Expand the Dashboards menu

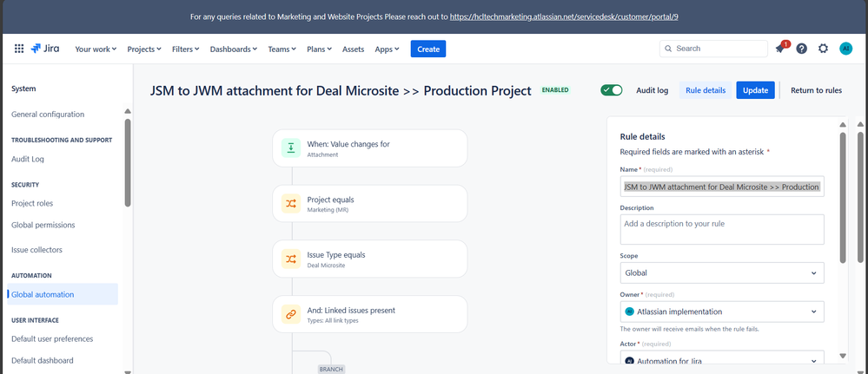pos(234,49)
